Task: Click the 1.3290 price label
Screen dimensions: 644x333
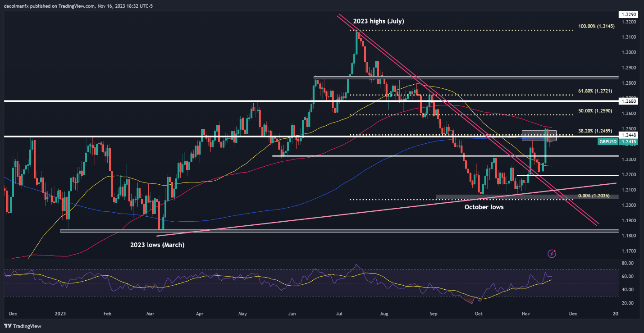Action: (x=628, y=14)
